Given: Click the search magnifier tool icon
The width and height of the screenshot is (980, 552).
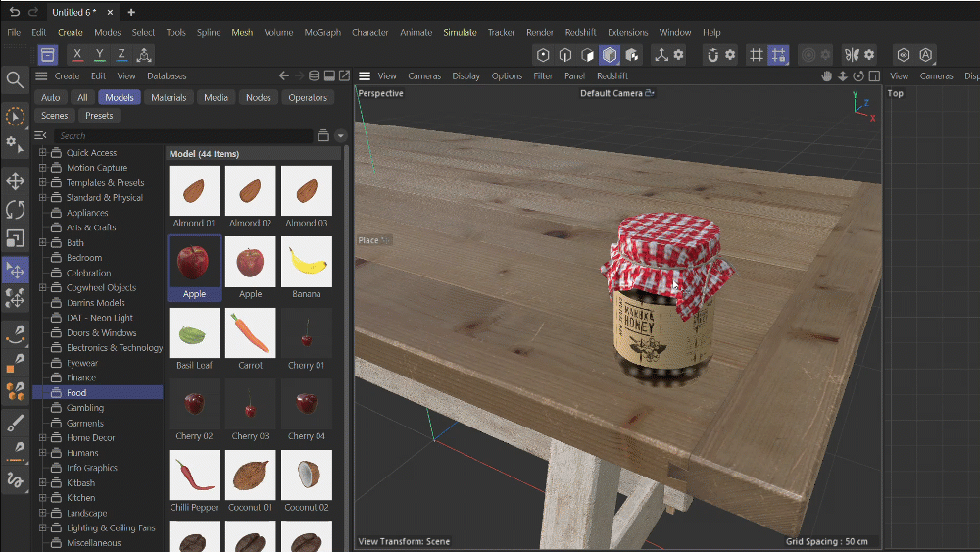Looking at the screenshot, I should pyautogui.click(x=15, y=79).
